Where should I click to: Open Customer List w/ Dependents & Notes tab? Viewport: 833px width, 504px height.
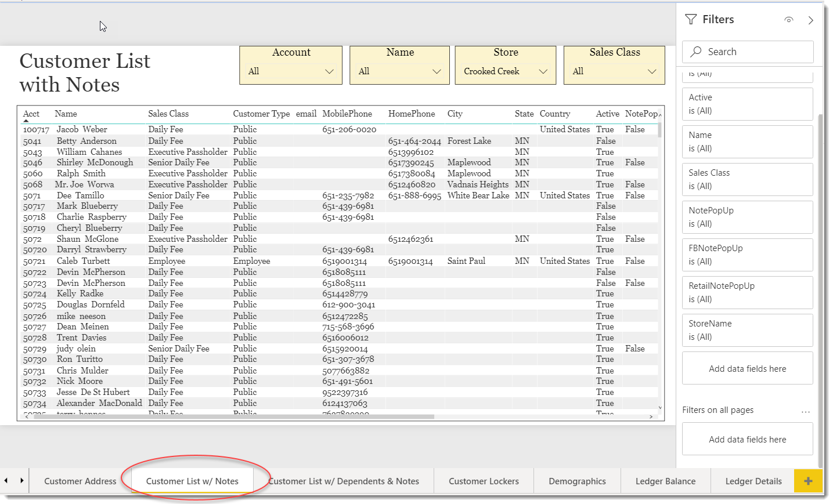(x=344, y=481)
